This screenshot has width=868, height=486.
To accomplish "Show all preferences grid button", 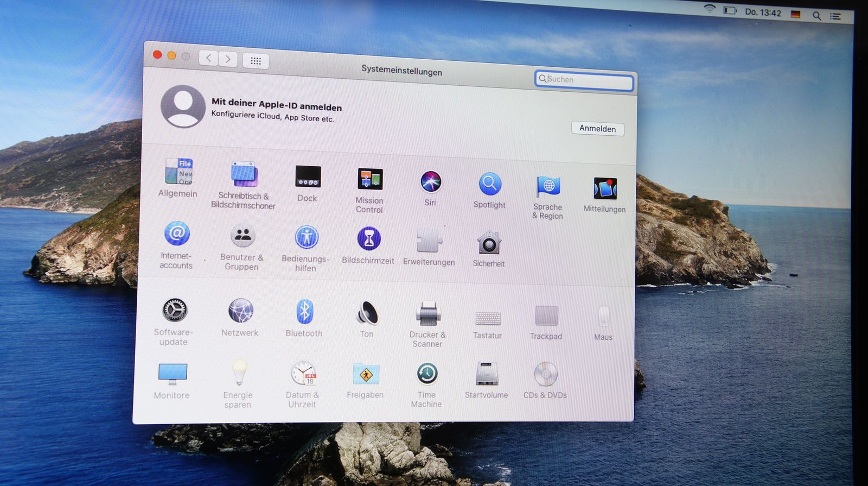I will coord(256,61).
